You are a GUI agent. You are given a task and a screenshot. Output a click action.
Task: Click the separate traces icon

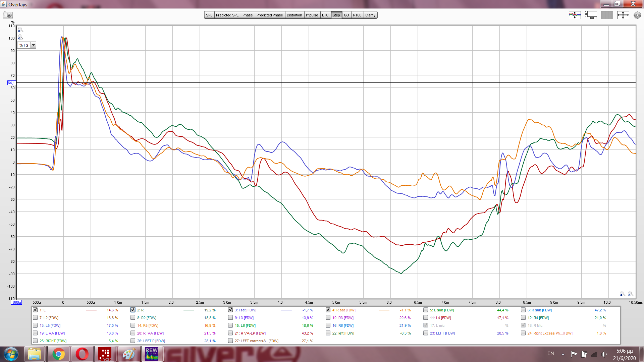click(575, 15)
